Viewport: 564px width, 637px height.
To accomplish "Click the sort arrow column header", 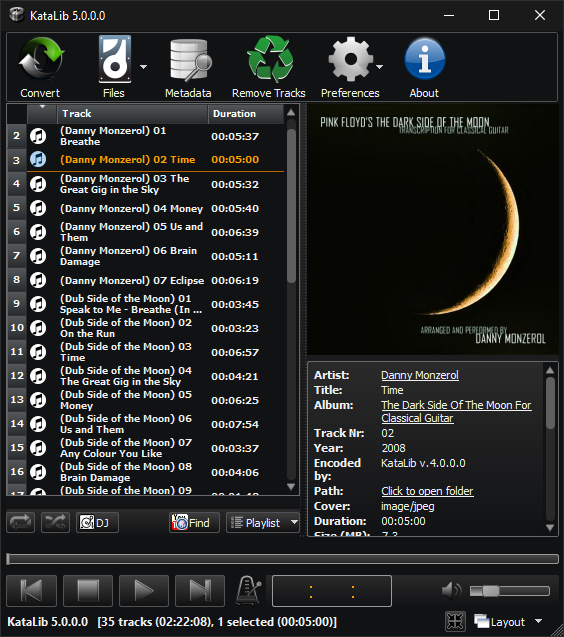I will coord(42,114).
